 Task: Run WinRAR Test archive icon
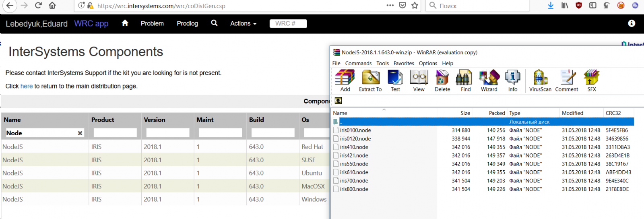click(x=395, y=81)
